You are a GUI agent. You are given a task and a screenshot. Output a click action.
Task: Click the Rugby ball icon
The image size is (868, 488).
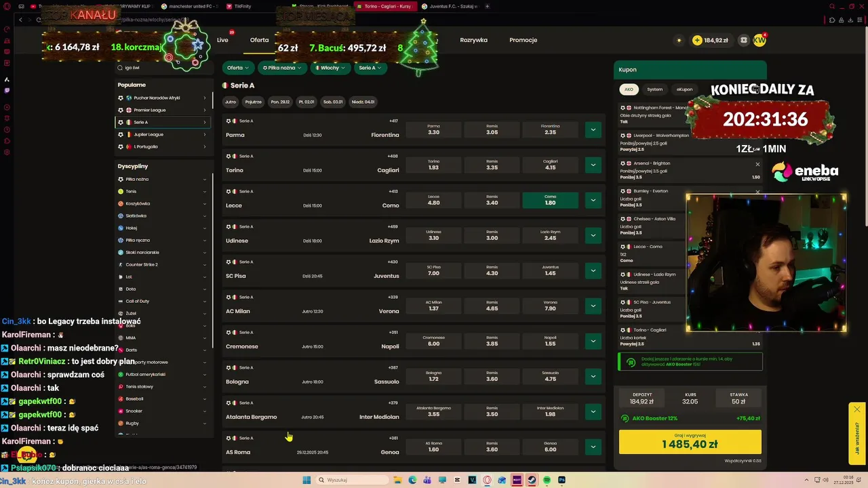(x=121, y=423)
